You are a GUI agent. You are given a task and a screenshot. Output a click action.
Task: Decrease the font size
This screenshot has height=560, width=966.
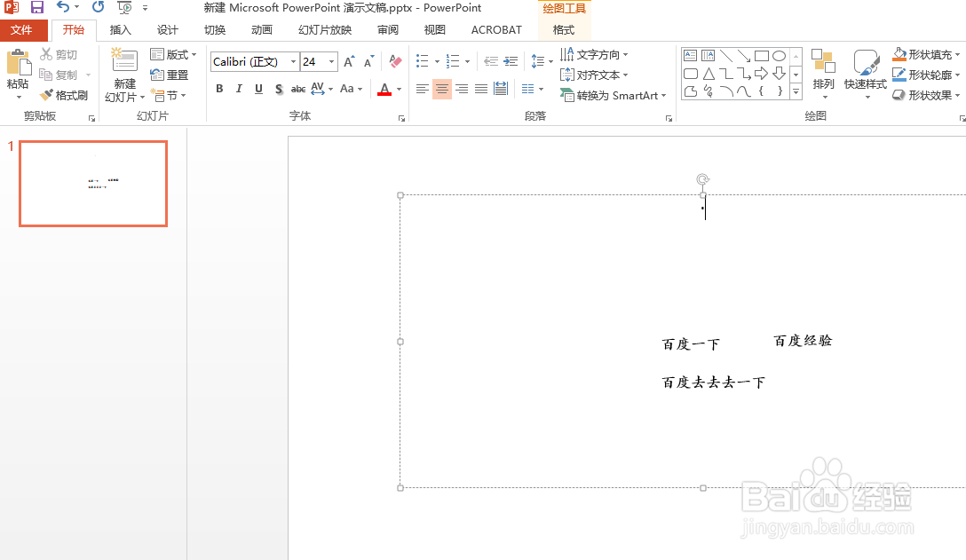coord(369,61)
